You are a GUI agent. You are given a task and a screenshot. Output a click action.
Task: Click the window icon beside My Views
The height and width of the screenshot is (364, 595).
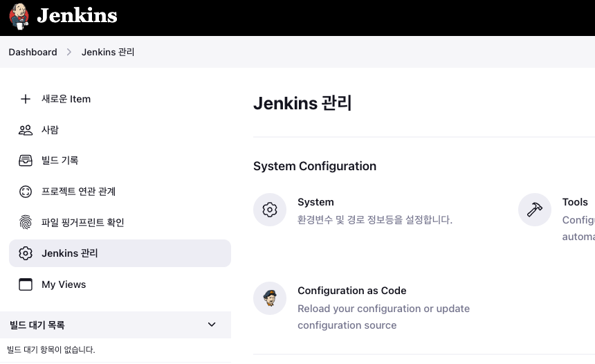26,284
